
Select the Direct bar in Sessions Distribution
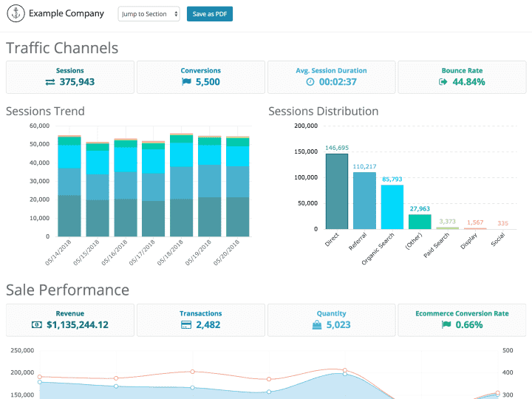tap(337, 191)
